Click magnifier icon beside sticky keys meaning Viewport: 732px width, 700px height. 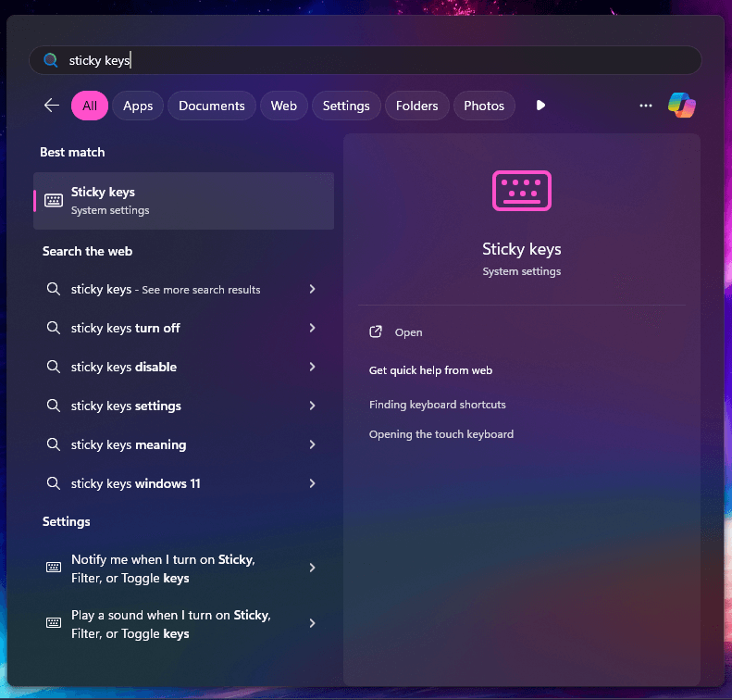(x=54, y=444)
